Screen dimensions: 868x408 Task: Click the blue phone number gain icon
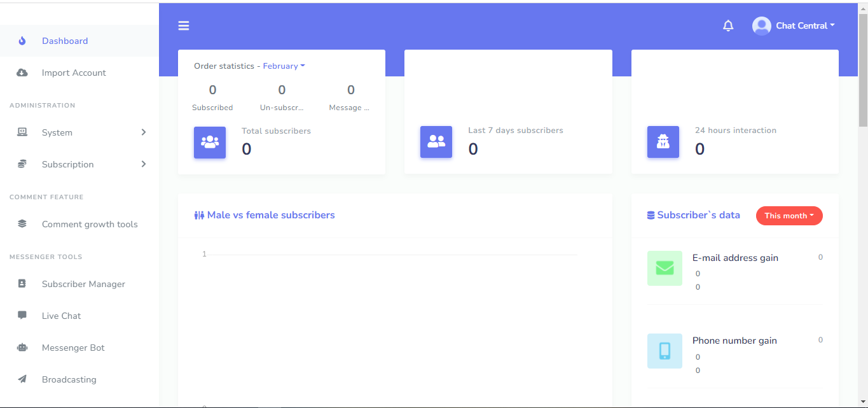[665, 351]
